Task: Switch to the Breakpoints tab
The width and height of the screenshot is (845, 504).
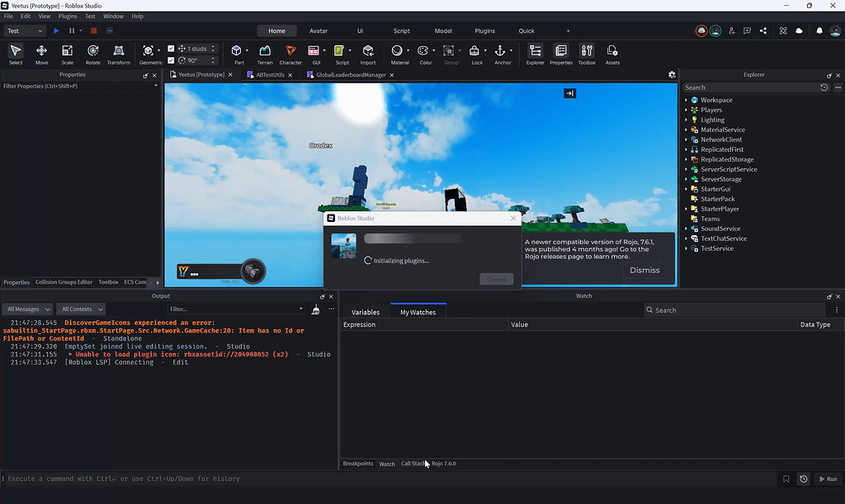Action: pyautogui.click(x=358, y=464)
